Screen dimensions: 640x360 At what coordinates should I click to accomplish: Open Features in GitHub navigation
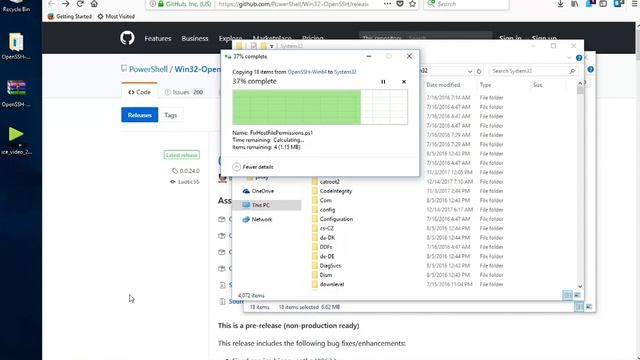coord(158,38)
